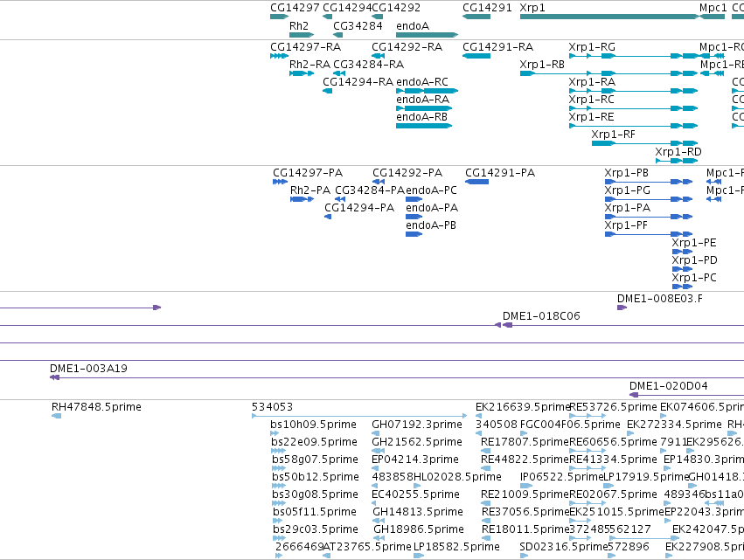Click EST RE17807.5prime label

click(525, 442)
